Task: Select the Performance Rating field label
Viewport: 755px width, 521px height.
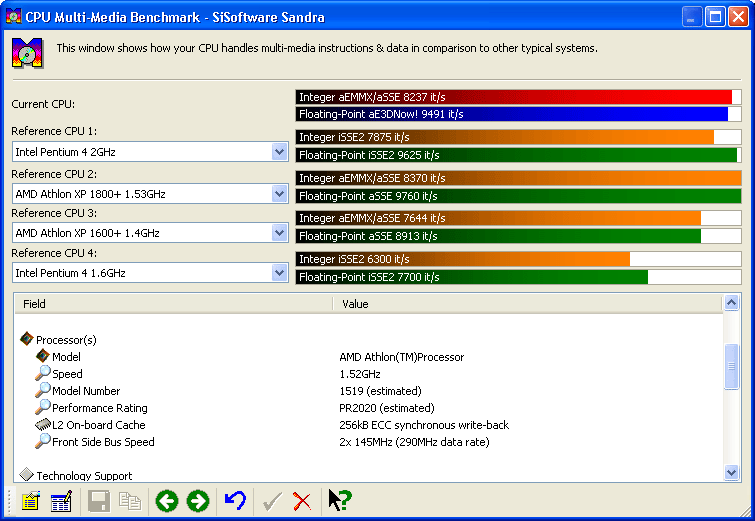Action: click(x=100, y=408)
